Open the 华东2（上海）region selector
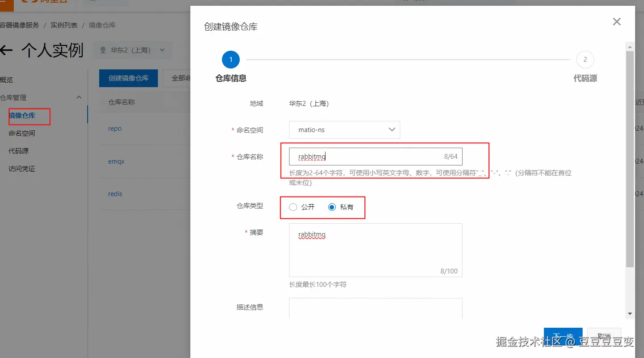This screenshot has width=644, height=358. pyautogui.click(x=132, y=50)
